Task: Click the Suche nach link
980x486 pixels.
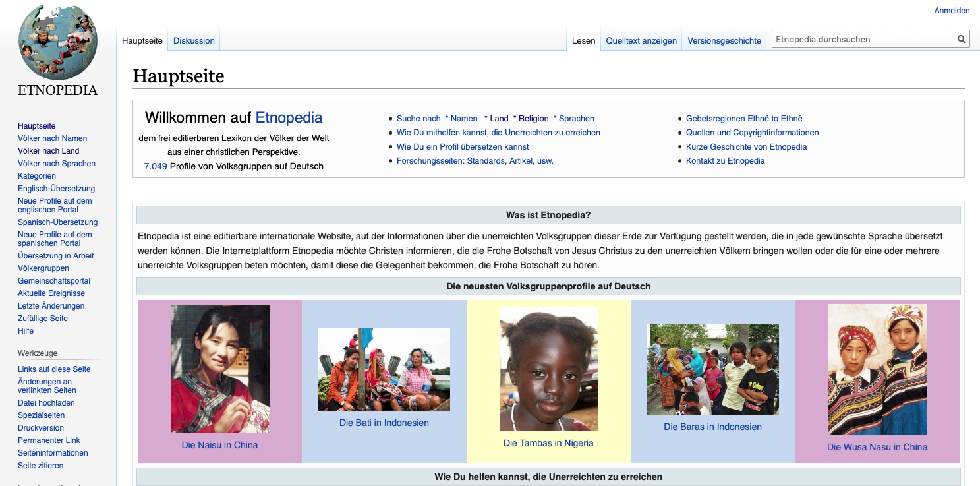Action: [x=418, y=119]
